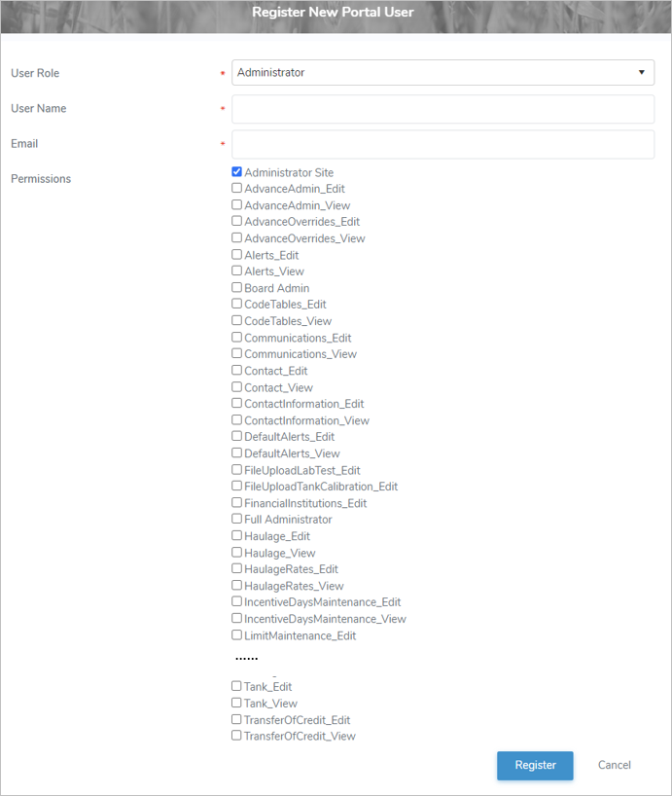
Task: Click inside the Email field
Action: [x=442, y=144]
